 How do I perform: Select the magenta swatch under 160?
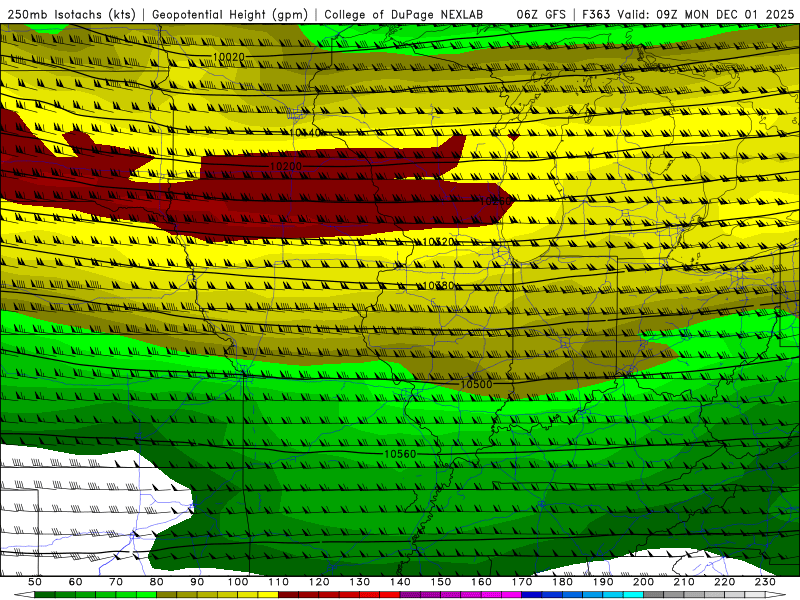[491, 595]
